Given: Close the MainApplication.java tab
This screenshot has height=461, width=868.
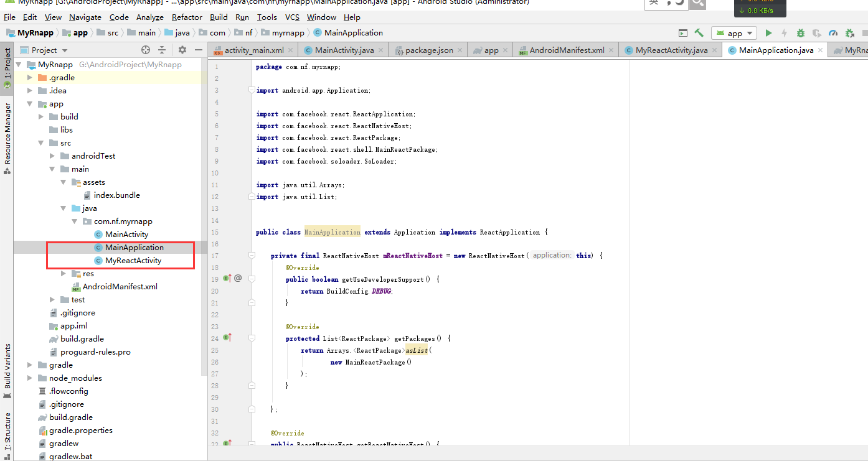Looking at the screenshot, I should pos(821,50).
